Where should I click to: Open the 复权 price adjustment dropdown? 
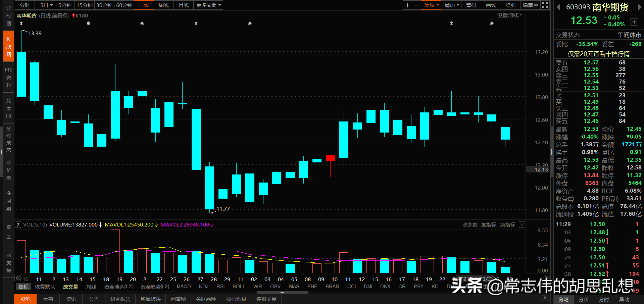[x=431, y=5]
